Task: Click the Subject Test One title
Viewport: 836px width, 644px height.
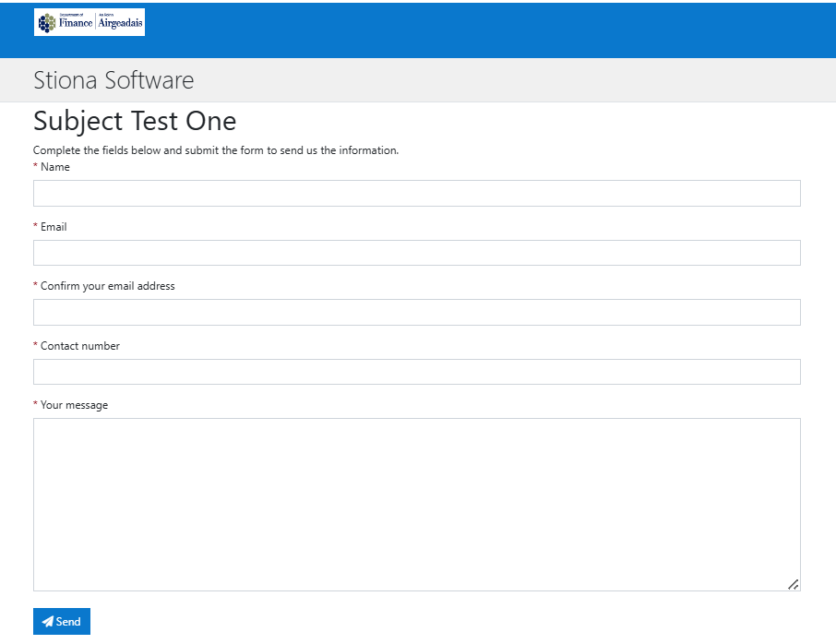Action: pyautogui.click(x=135, y=121)
